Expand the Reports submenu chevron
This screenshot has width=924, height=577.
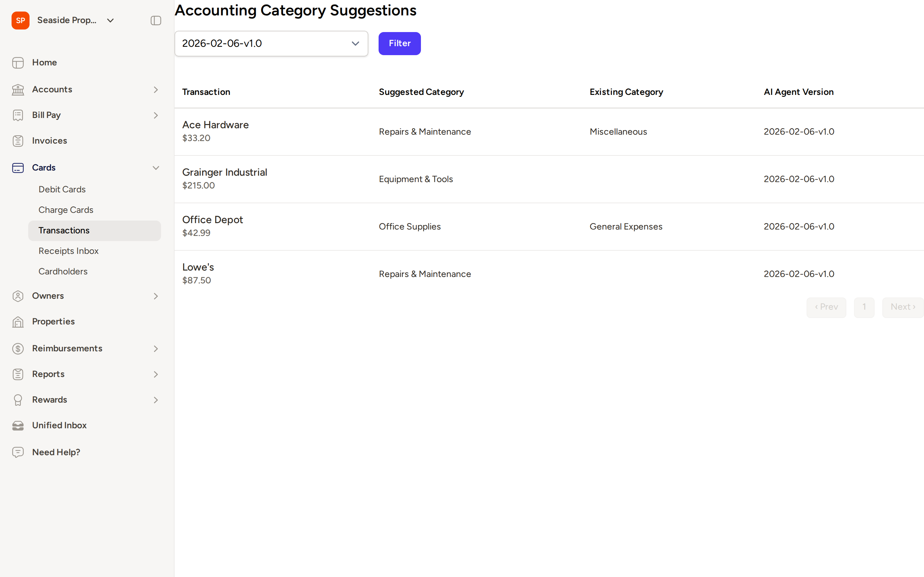156,374
